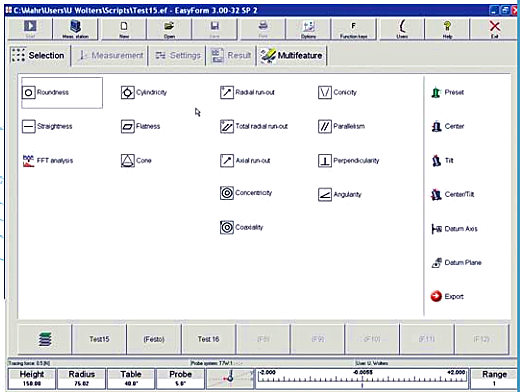Select the Total radial run-out icon
The image size is (520, 392).
tap(227, 126)
